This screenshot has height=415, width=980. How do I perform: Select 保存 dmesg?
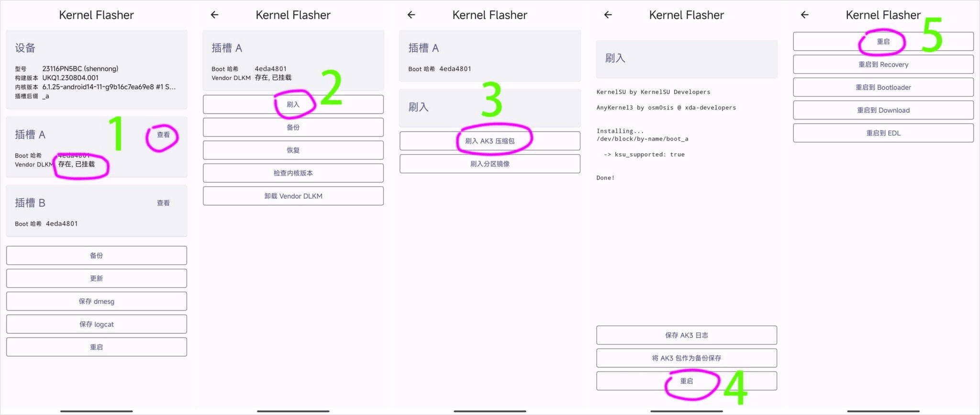pos(96,301)
